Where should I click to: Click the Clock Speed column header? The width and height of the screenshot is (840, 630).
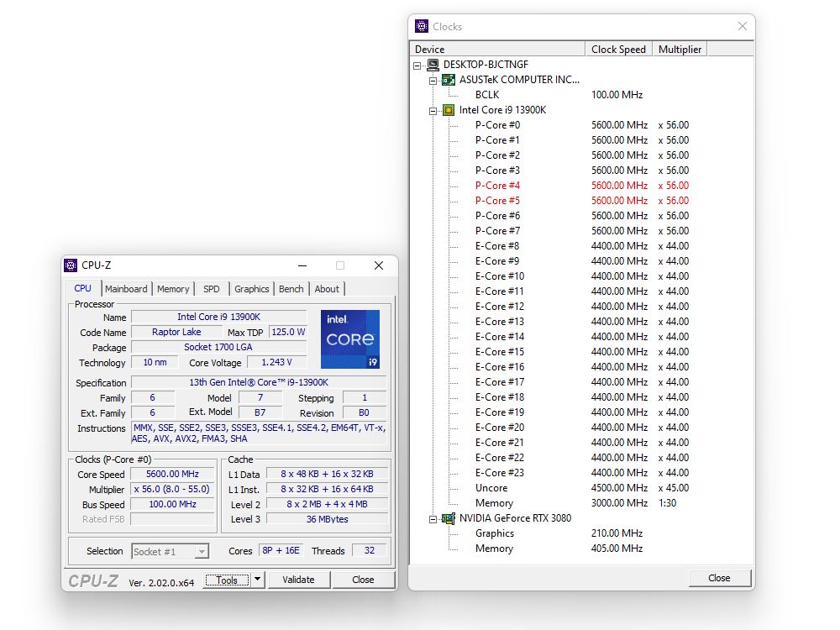(x=619, y=50)
